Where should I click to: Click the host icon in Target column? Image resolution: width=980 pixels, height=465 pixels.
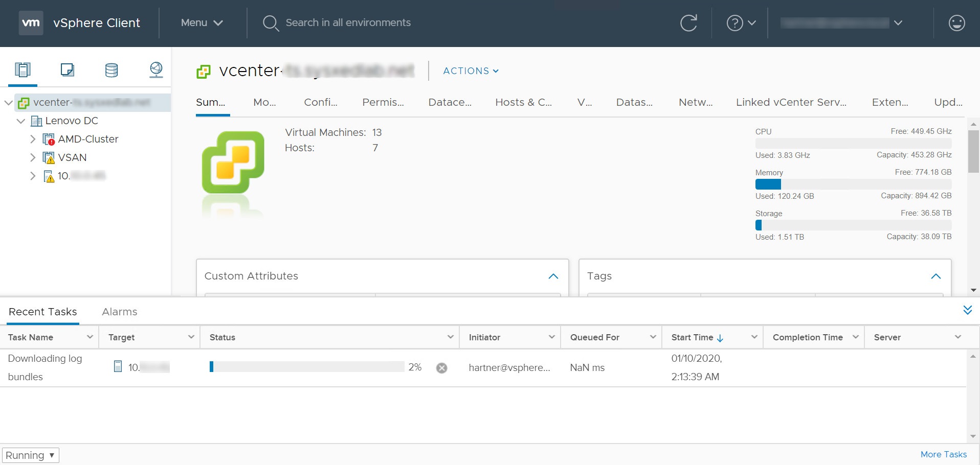[118, 366]
